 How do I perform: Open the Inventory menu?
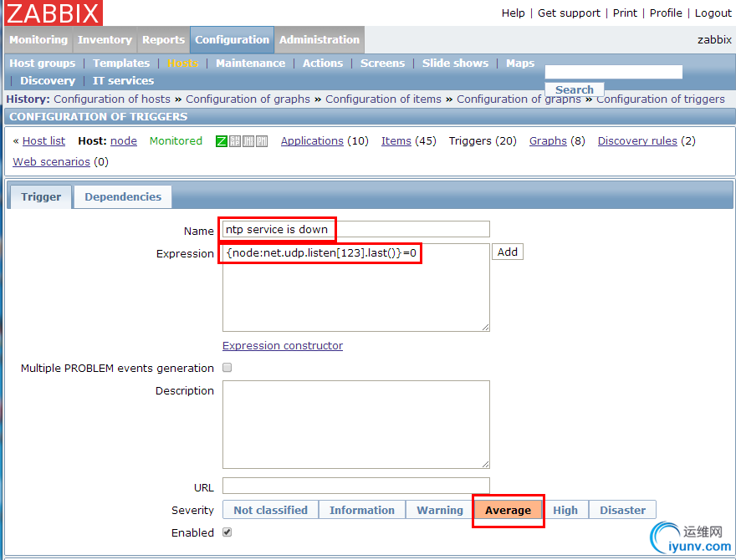tap(105, 40)
